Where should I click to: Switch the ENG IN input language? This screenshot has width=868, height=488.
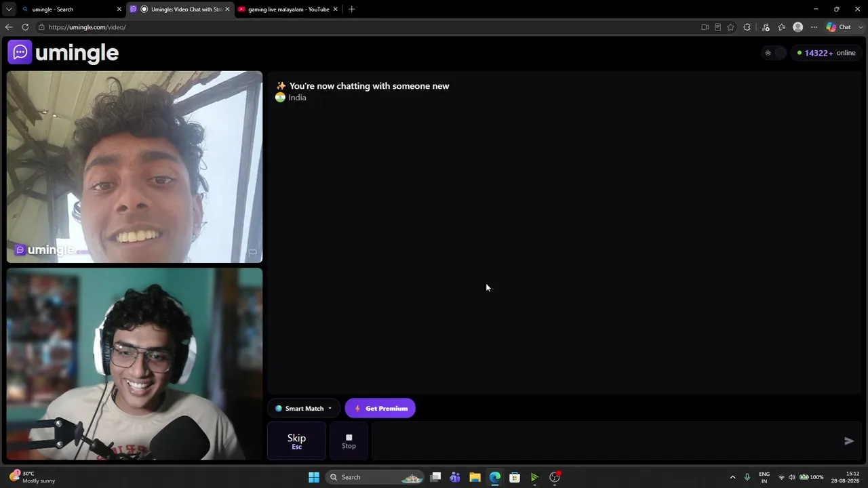point(764,477)
